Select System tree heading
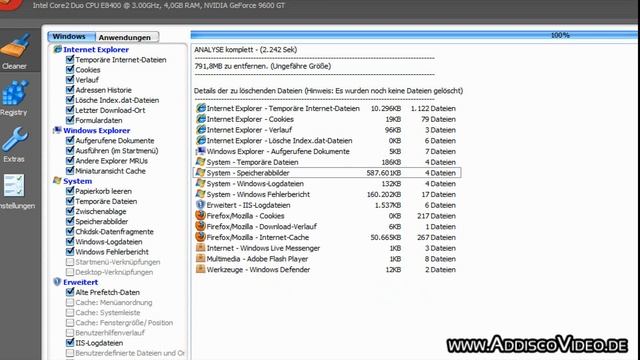 pyautogui.click(x=78, y=181)
